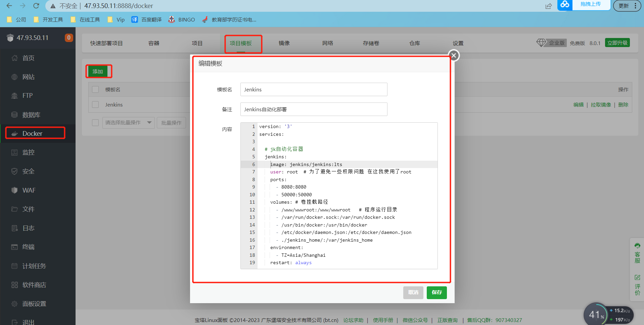The width and height of the screenshot is (644, 325).
Task: Open the 使用手册 footer link
Action: [x=383, y=320]
